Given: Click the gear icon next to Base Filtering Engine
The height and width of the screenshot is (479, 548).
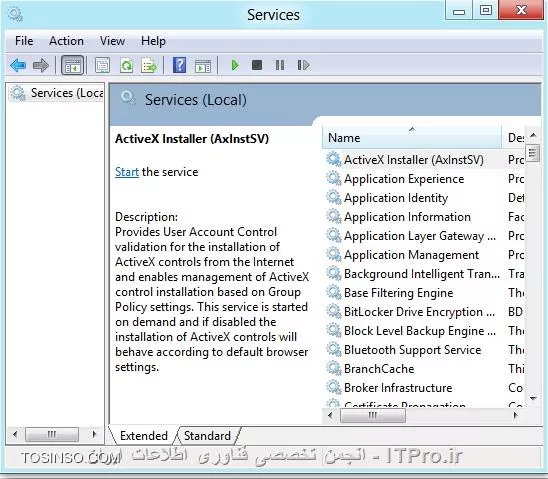Looking at the screenshot, I should pyautogui.click(x=334, y=292).
